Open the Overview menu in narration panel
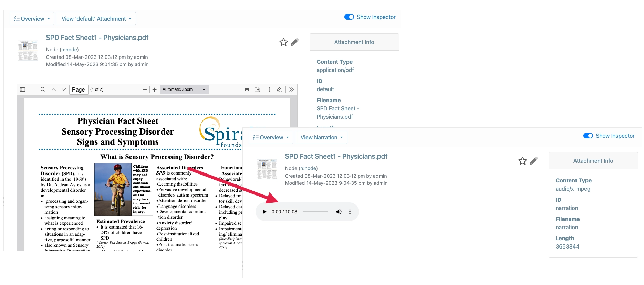 pyautogui.click(x=271, y=138)
